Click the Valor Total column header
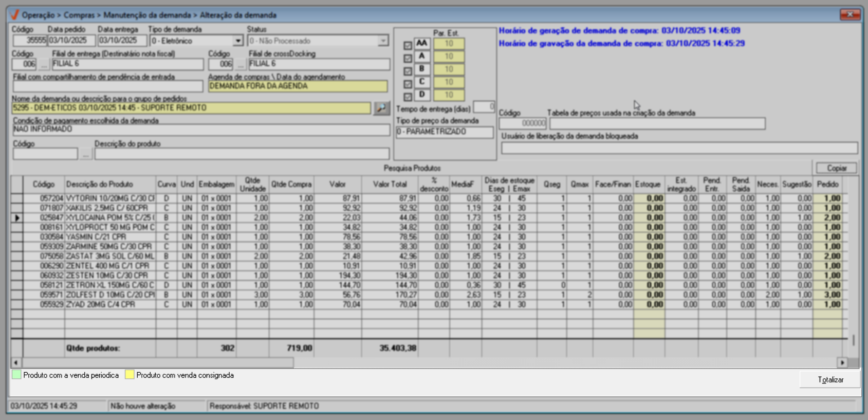The width and height of the screenshot is (868, 420). 390,184
